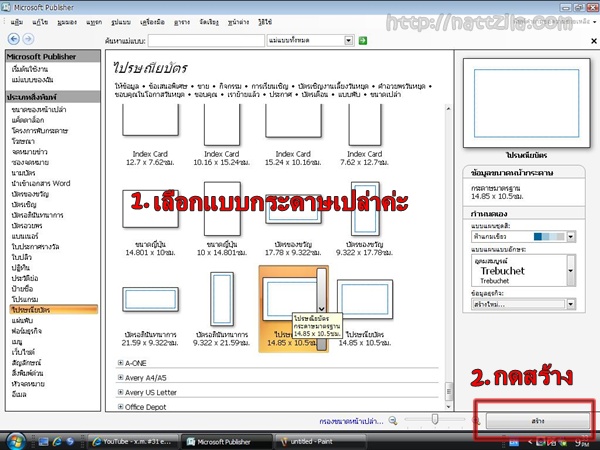Screen dimensions: 600x450
Task: Select the เว็บไซต์ (Web Sites) category
Action: click(x=23, y=352)
